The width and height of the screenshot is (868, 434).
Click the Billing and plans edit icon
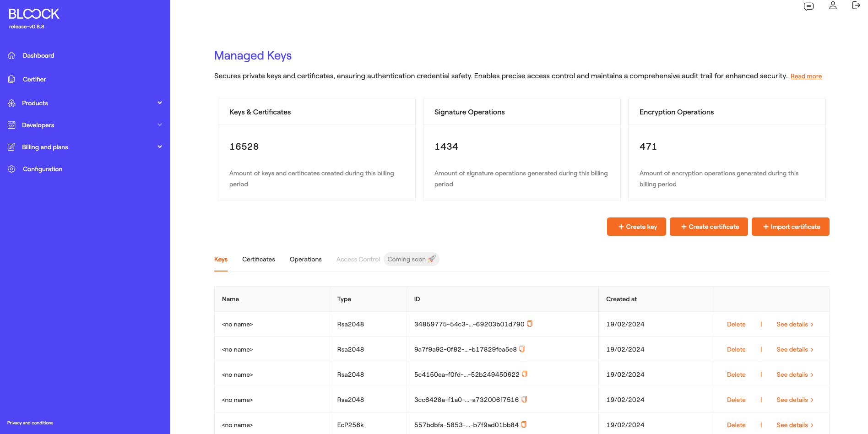(12, 147)
